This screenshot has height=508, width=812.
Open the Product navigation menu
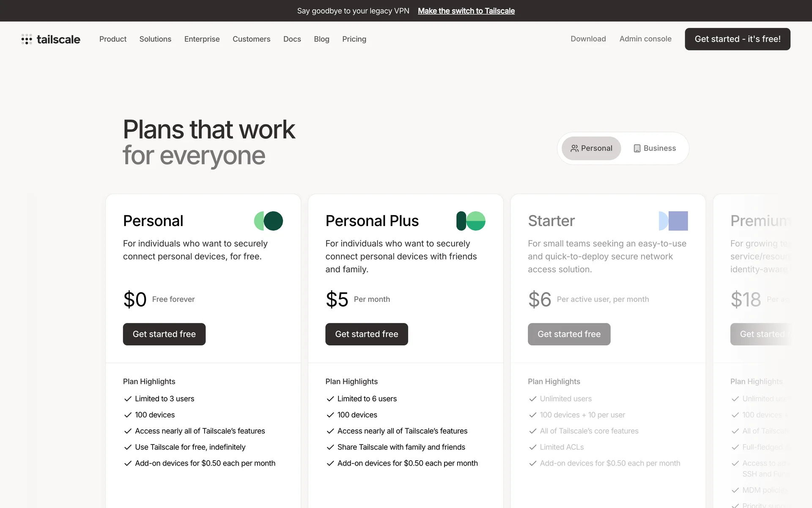click(x=113, y=39)
